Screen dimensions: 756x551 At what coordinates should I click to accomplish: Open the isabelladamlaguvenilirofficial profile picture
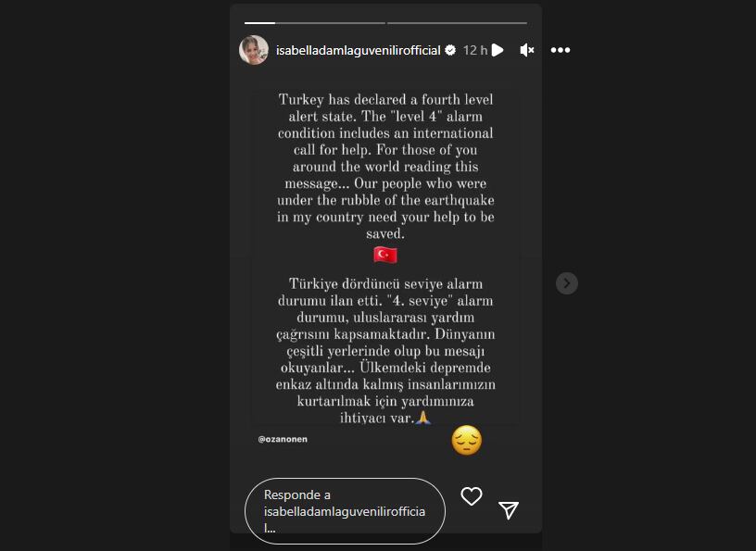(254, 50)
